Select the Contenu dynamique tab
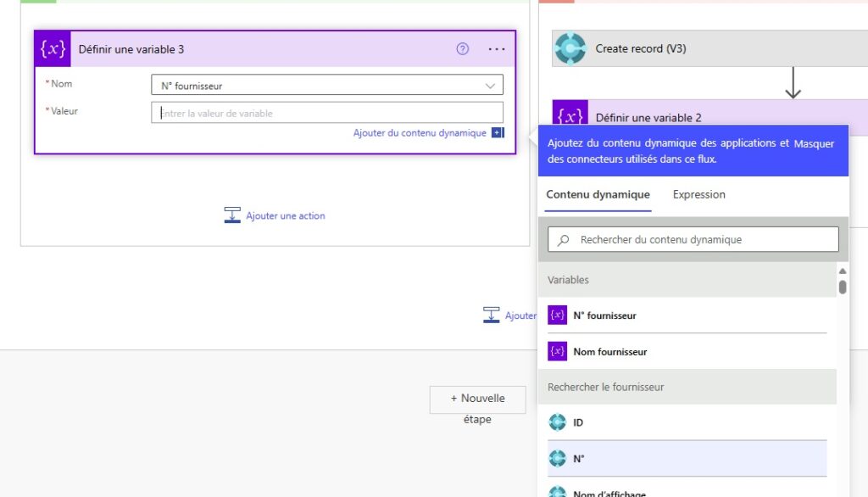This screenshot has height=497, width=868. pyautogui.click(x=598, y=194)
